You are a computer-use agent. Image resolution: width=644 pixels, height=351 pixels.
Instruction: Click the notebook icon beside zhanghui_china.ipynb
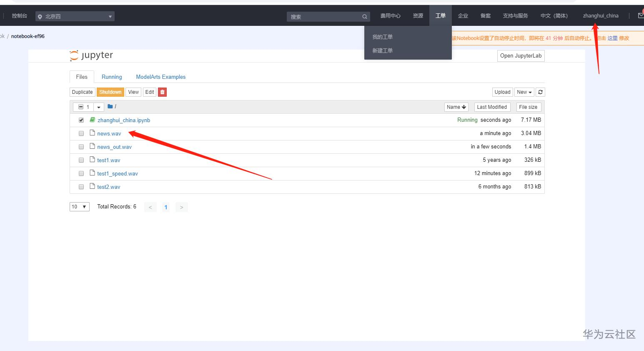click(x=93, y=120)
